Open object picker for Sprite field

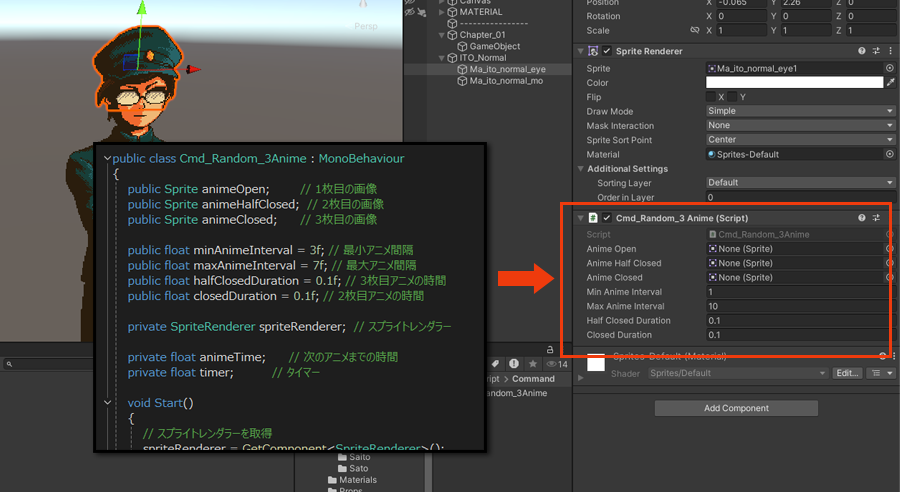pos(890,68)
